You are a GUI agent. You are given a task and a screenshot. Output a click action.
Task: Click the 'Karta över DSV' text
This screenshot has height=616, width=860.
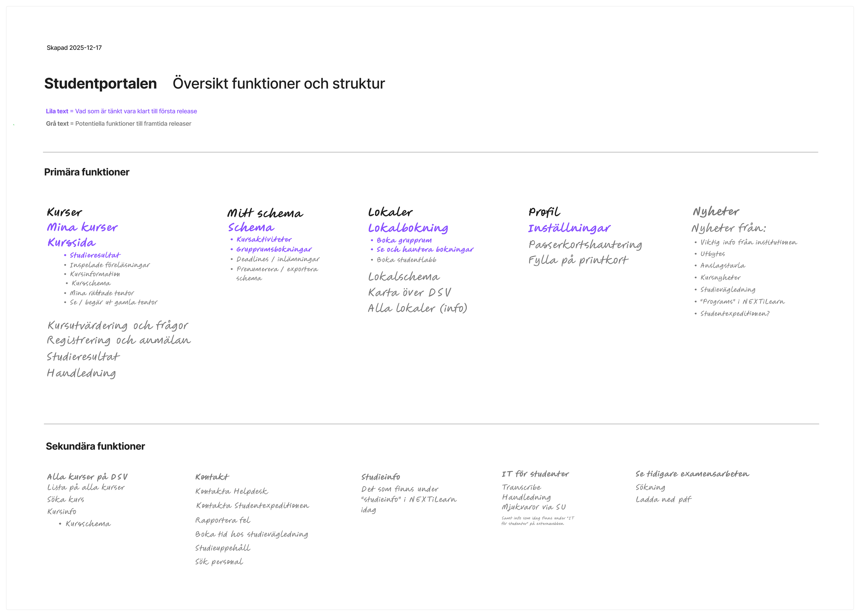[x=410, y=292]
